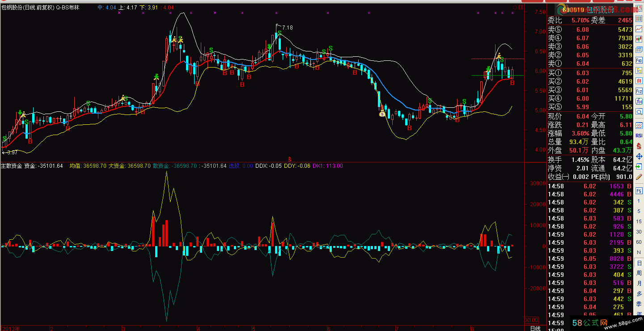644x331 pixels.
Task: Click the RSI indicator icon
Action: [x=639, y=135]
